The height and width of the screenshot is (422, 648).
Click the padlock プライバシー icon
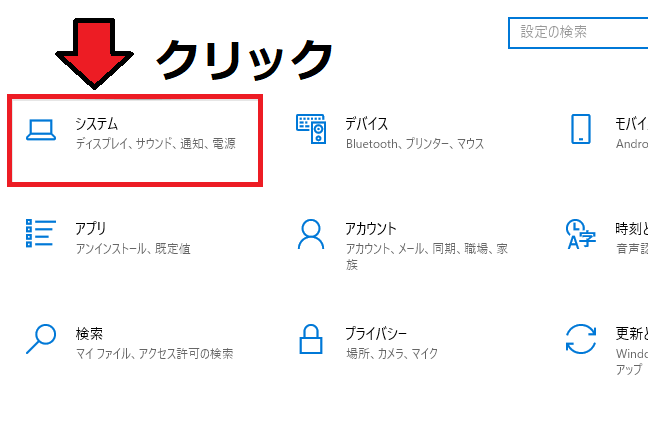pos(311,338)
